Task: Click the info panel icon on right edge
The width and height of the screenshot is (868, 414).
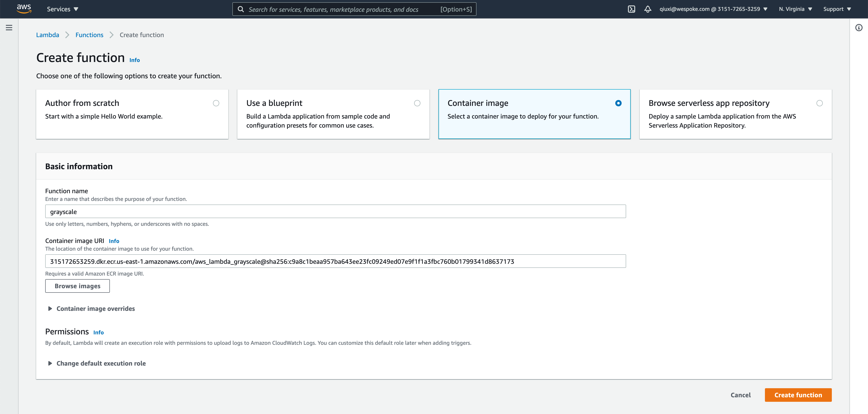Action: 859,28
